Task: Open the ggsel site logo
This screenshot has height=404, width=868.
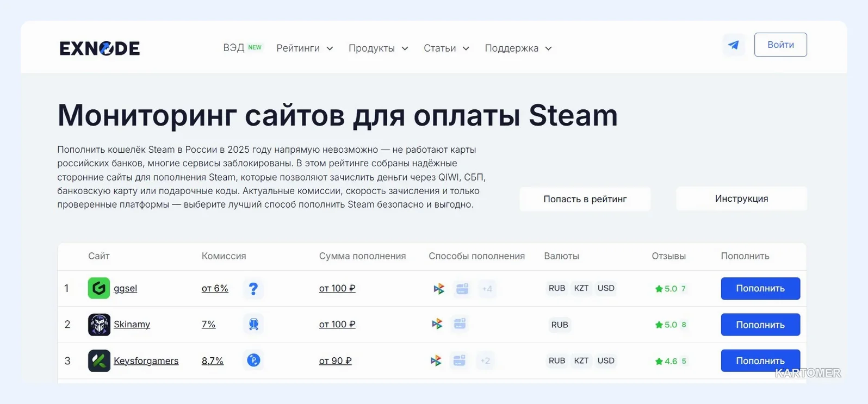Action: click(99, 288)
